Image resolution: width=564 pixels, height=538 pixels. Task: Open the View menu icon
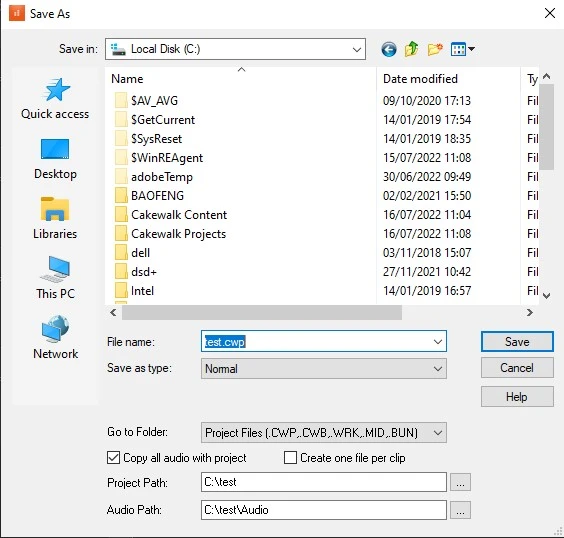[x=463, y=49]
